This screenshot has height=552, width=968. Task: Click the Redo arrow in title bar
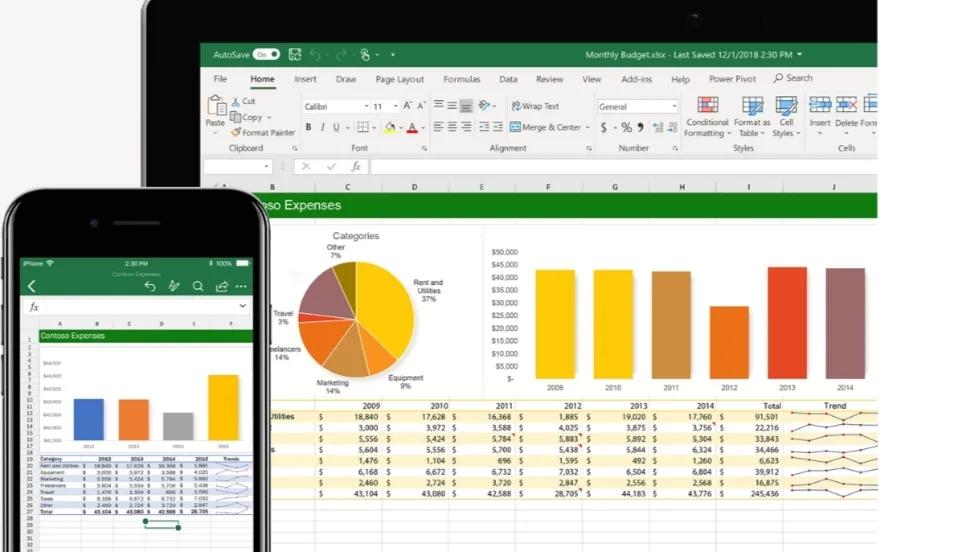tap(341, 55)
